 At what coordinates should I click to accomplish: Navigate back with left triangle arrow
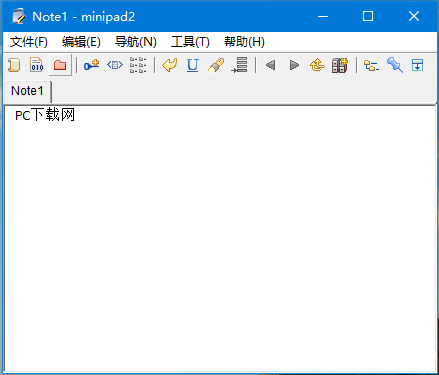coord(270,65)
